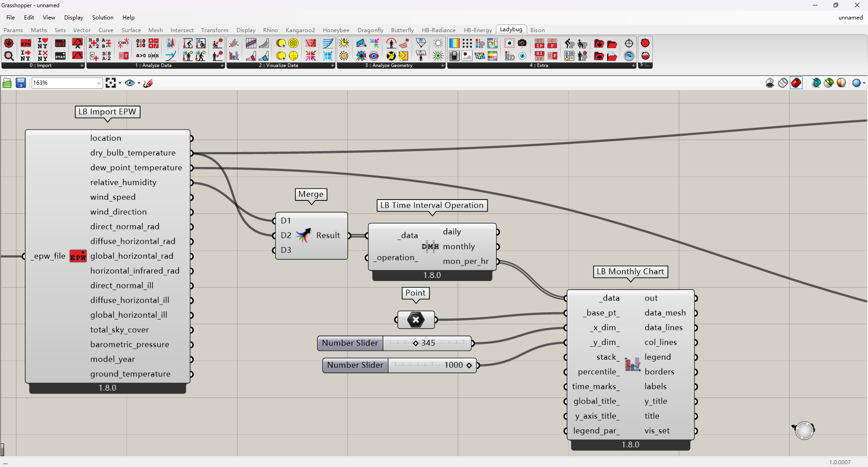
Task: Open the zoom level 163% dropdown
Action: coord(67,83)
